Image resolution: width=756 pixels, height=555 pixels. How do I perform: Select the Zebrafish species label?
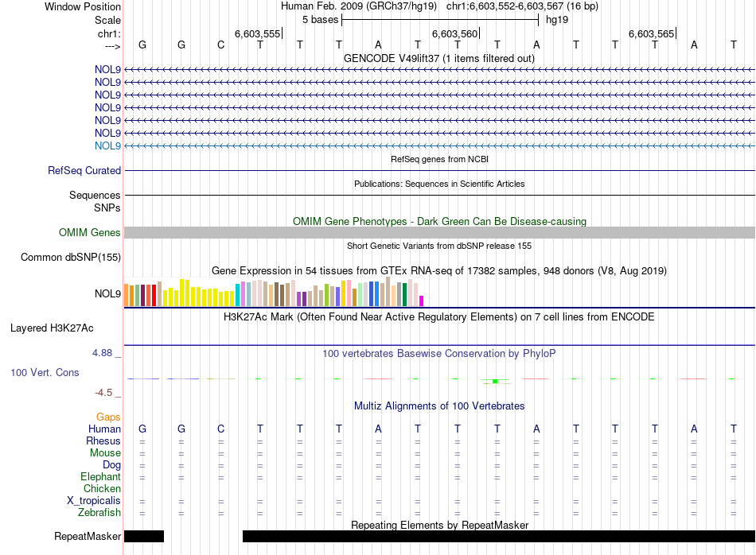[x=99, y=513]
